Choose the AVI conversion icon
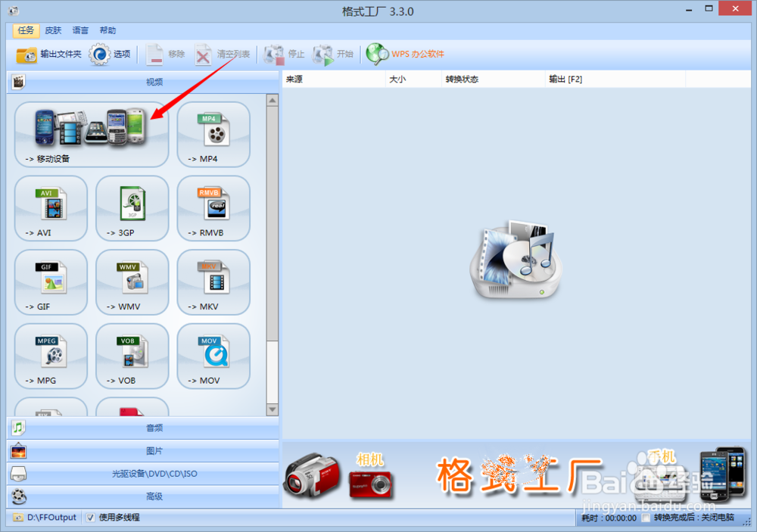Image resolution: width=757 pixels, height=532 pixels. 51,209
